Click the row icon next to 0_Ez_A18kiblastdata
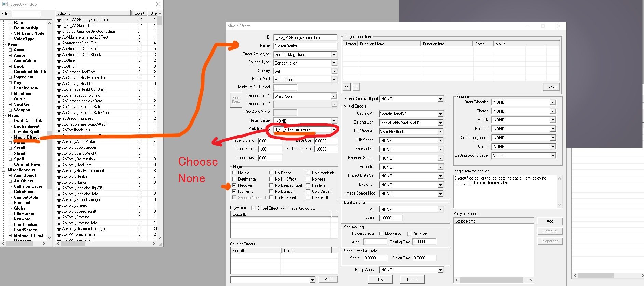The width and height of the screenshot is (644, 286). (x=59, y=26)
